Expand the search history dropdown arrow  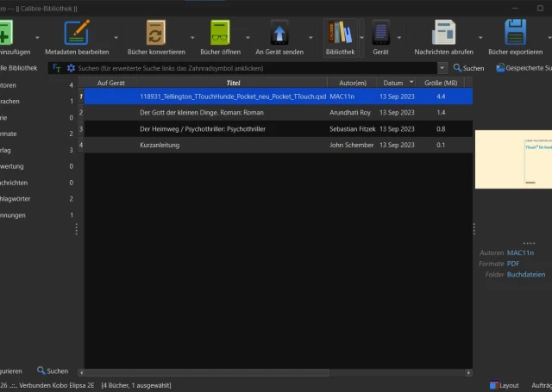[x=442, y=67]
